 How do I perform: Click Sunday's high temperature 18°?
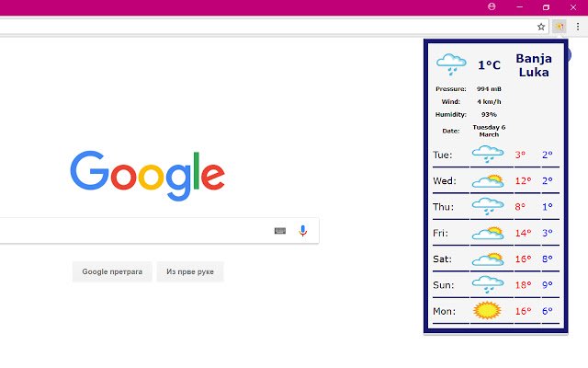[523, 285]
